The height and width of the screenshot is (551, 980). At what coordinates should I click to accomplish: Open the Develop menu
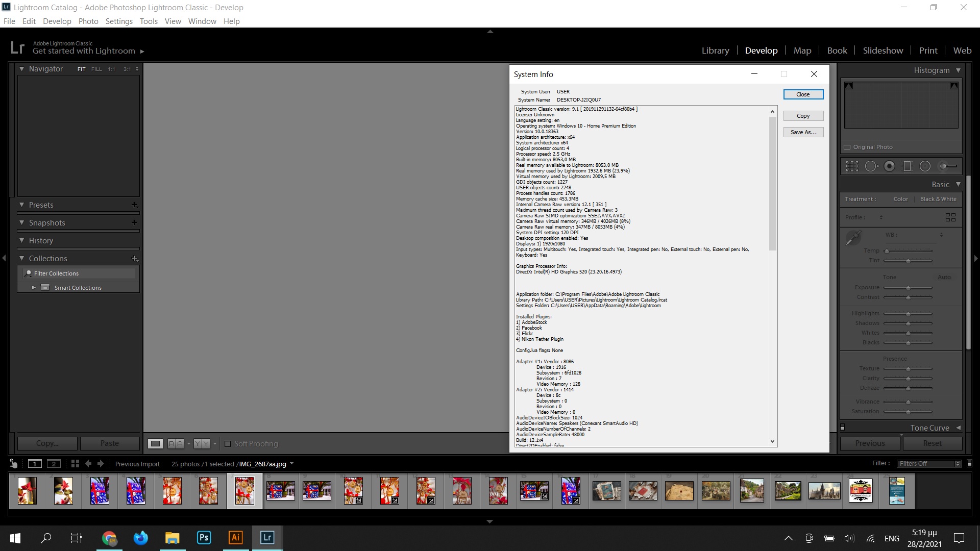pos(57,21)
